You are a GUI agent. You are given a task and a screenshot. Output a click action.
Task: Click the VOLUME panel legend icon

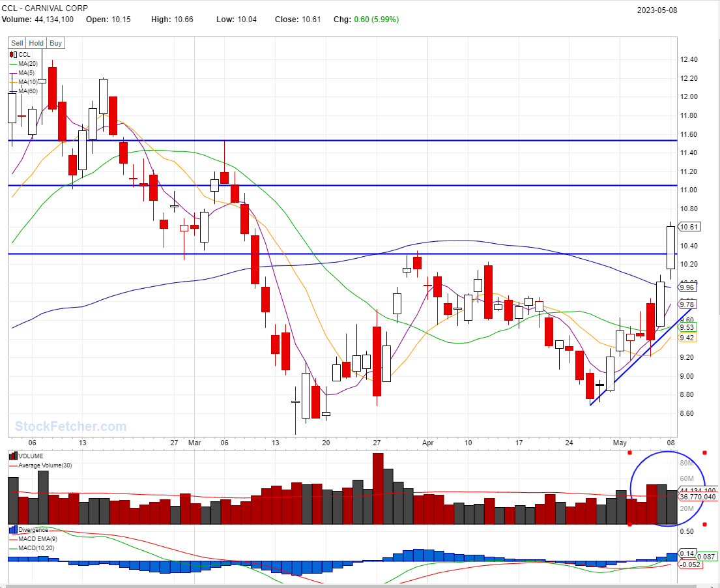point(13,456)
